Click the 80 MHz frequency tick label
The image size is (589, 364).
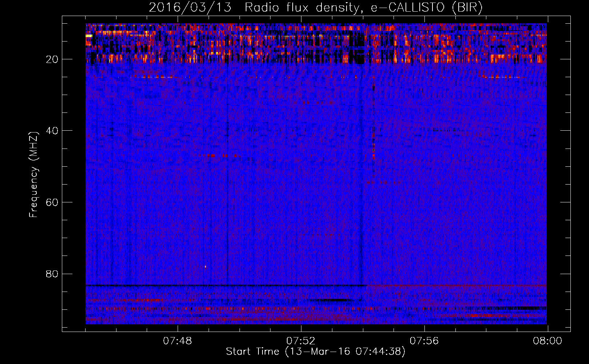tap(52, 274)
